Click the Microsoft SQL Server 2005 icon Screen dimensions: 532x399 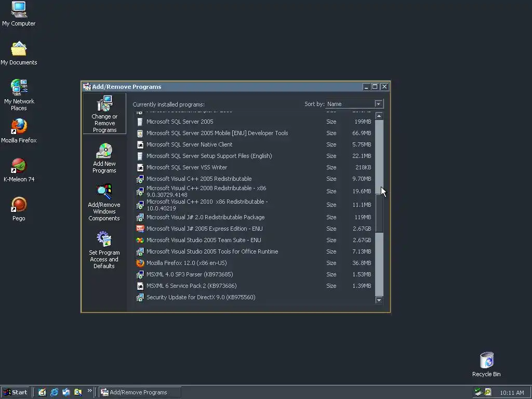coord(140,122)
